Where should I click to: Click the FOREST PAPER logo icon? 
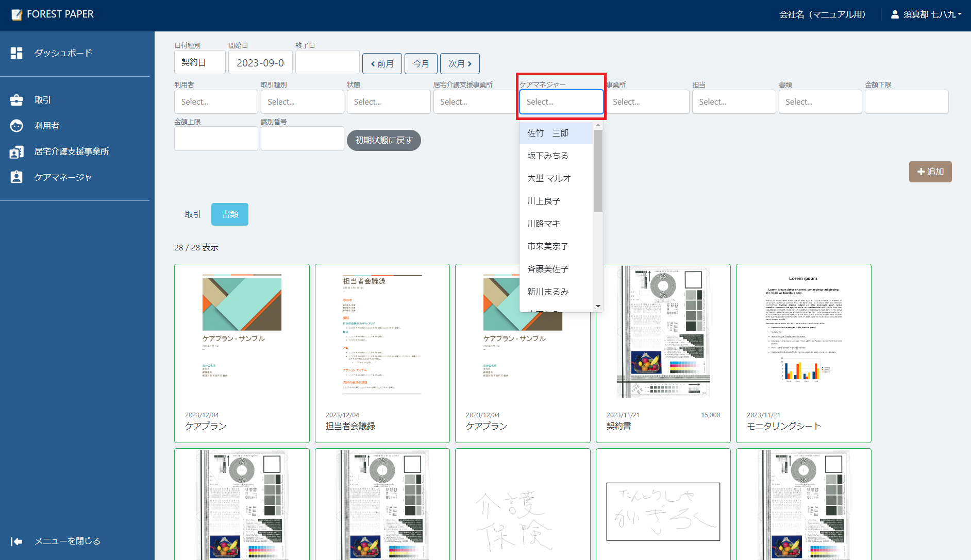(x=17, y=14)
